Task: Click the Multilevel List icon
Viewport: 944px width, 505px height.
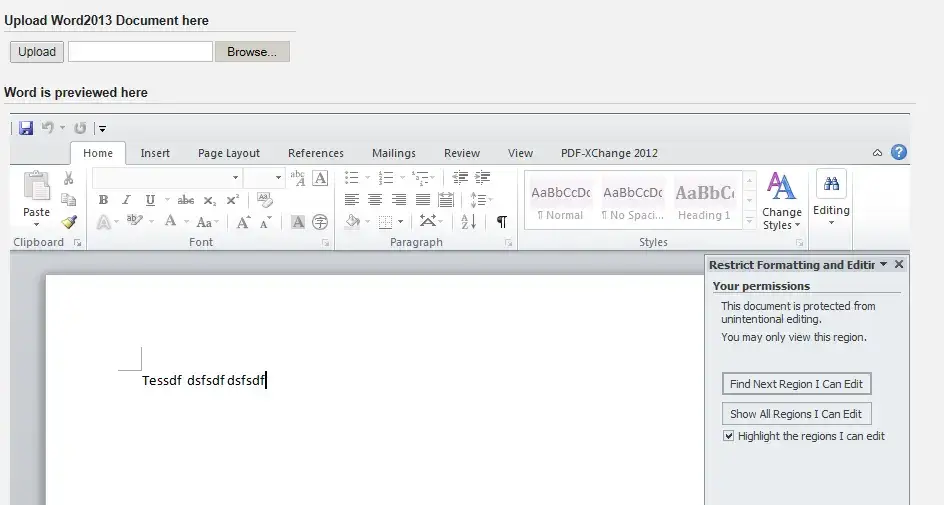Action: pyautogui.click(x=420, y=178)
